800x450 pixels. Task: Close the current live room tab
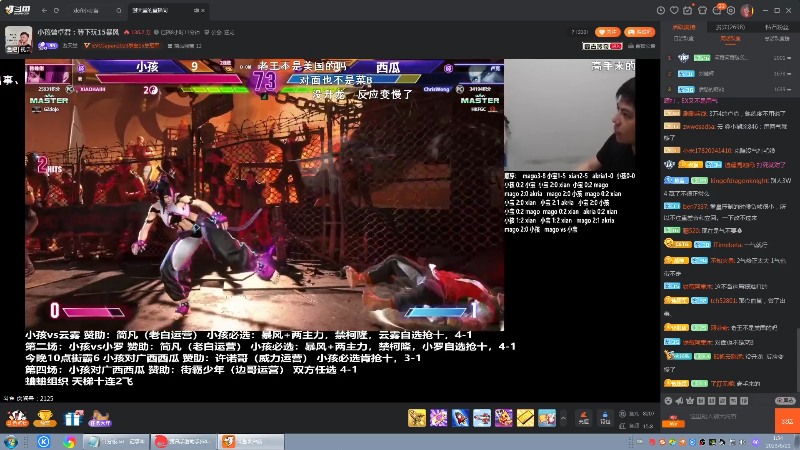(203, 10)
